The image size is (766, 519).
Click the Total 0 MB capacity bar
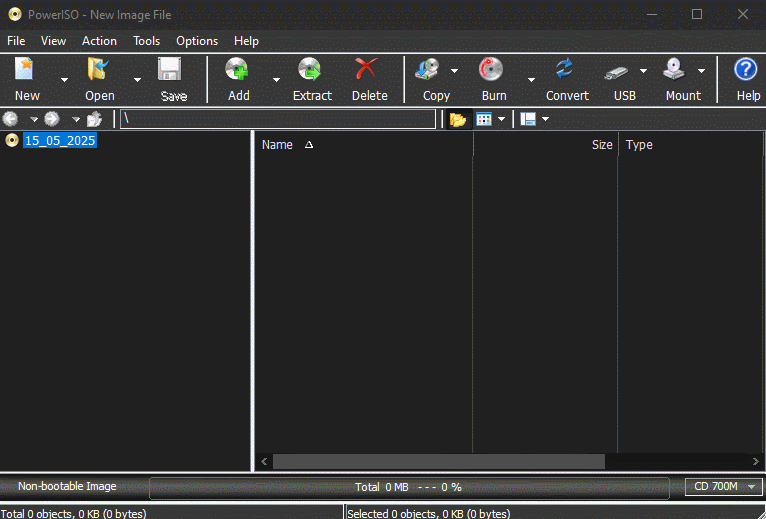click(409, 487)
